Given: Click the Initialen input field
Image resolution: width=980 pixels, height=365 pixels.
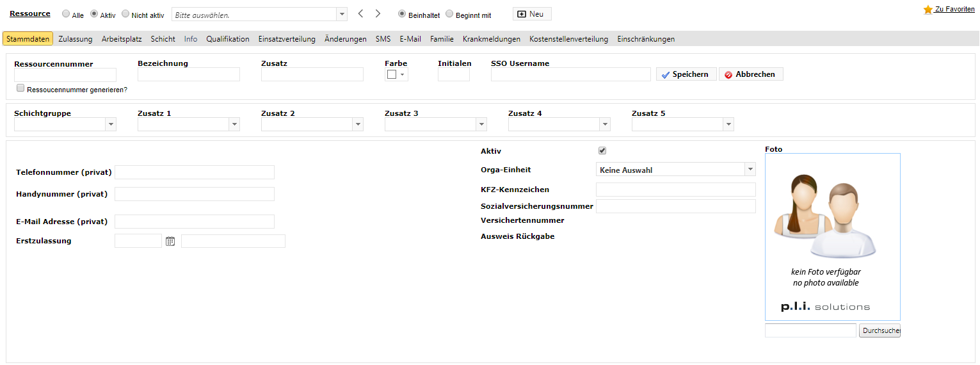Looking at the screenshot, I should pyautogui.click(x=454, y=74).
